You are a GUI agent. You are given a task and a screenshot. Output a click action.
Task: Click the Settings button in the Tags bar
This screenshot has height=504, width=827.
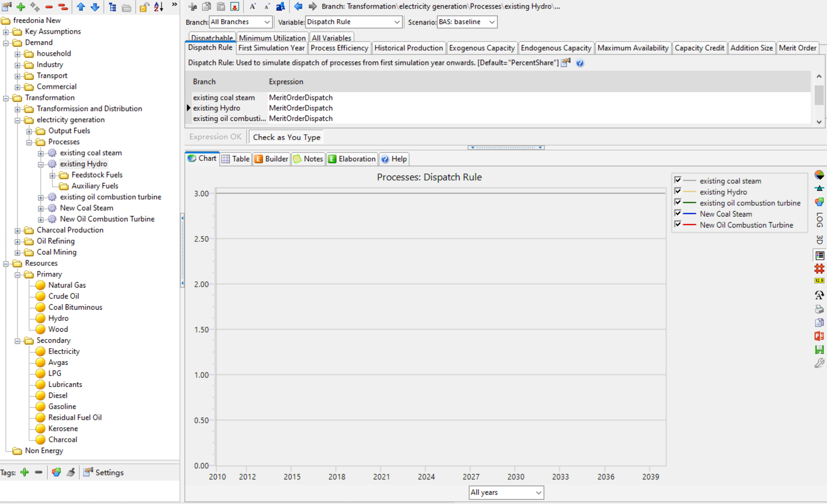(103, 473)
